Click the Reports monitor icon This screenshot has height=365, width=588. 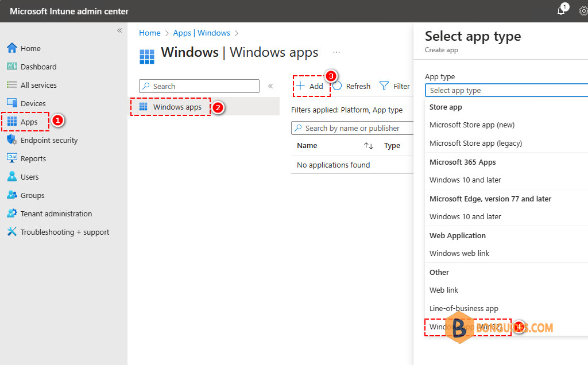pos(12,158)
